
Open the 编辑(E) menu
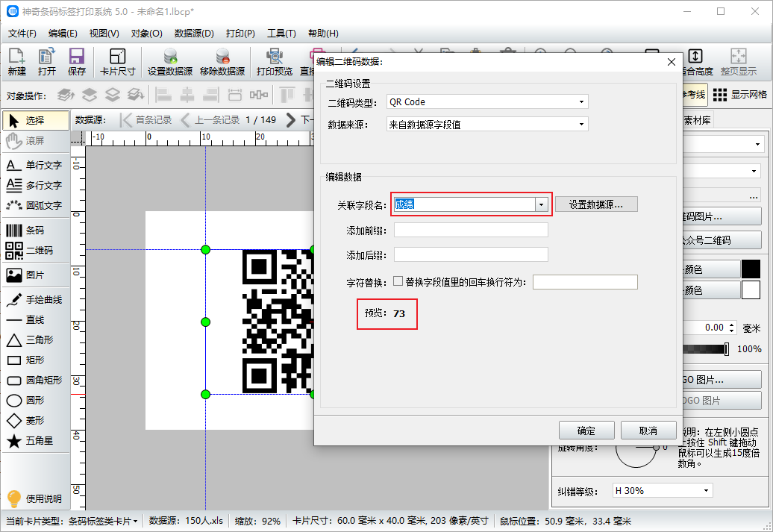point(63,34)
